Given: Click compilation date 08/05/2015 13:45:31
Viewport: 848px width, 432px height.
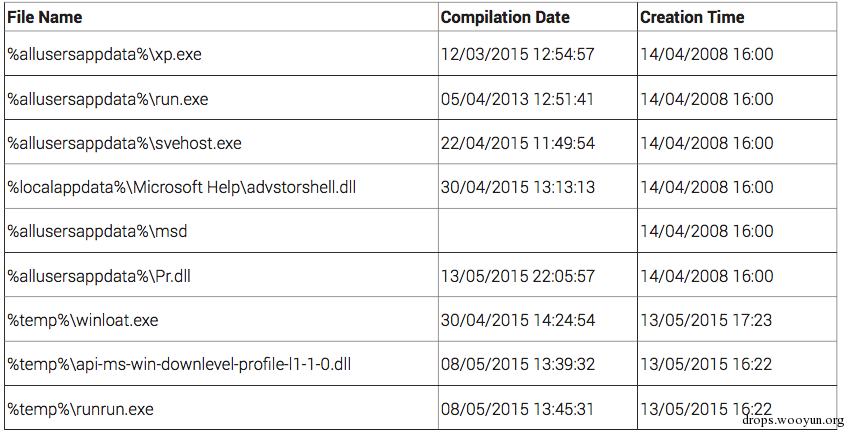Looking at the screenshot, I should point(517,409).
